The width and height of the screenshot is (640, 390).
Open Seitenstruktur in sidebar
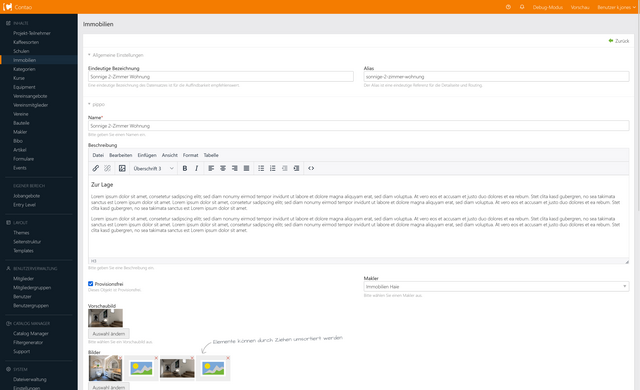click(27, 242)
